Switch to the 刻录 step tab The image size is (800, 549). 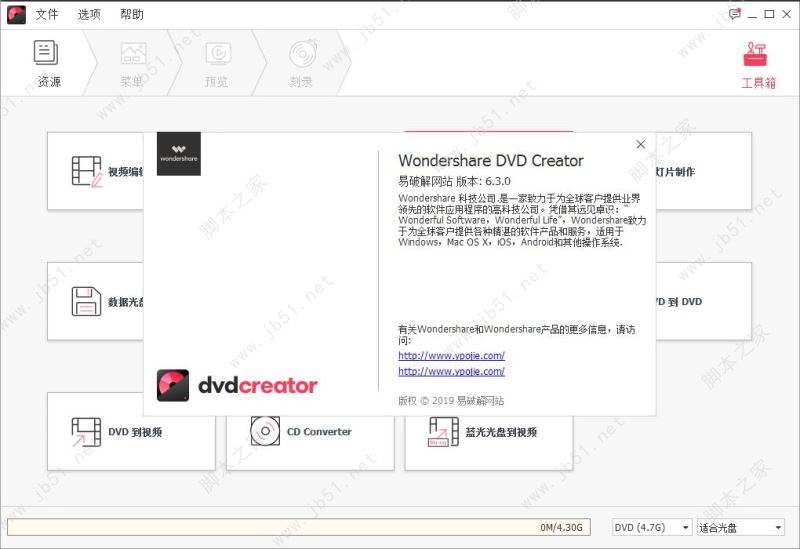302,63
